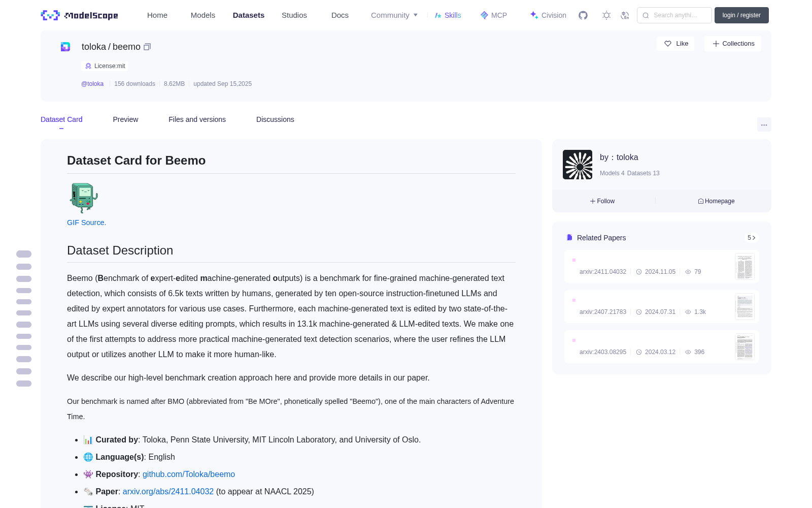This screenshot has width=812, height=508.
Task: Open toloka Homepage link
Action: (716, 201)
